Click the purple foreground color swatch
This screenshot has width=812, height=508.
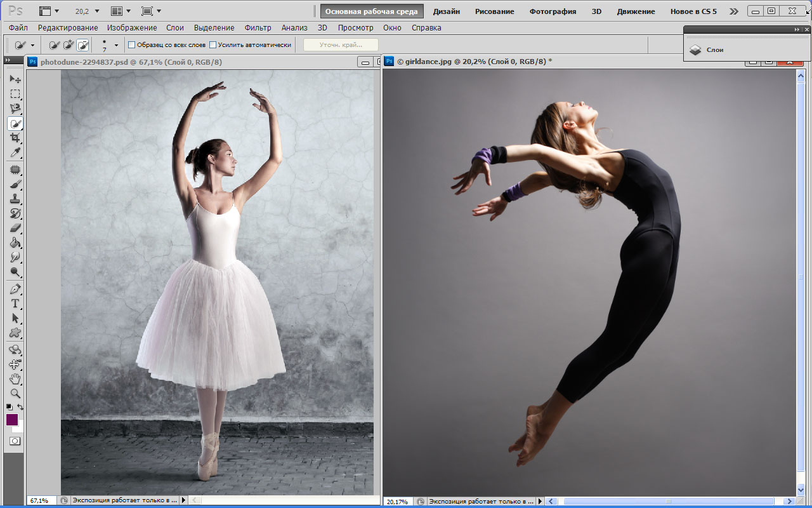[12, 420]
